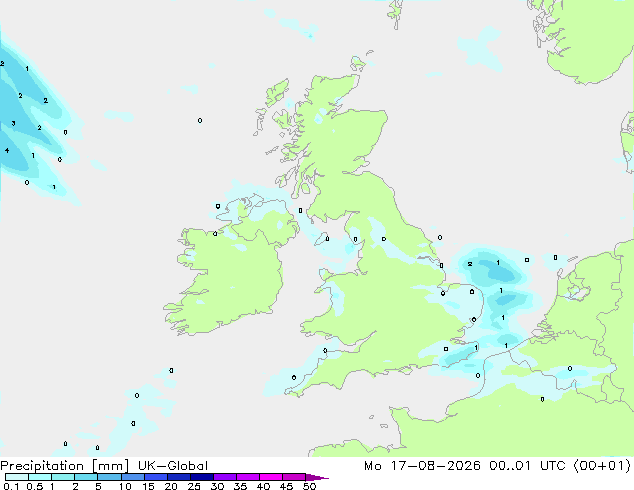
Task: Click the 'Precipitation [mm]' title text
Action: point(64,466)
